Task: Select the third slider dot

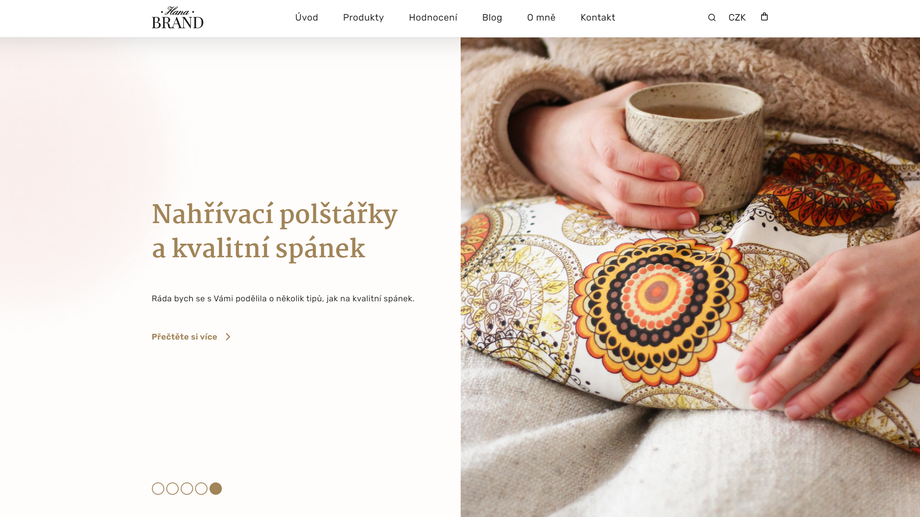Action: 187,488
